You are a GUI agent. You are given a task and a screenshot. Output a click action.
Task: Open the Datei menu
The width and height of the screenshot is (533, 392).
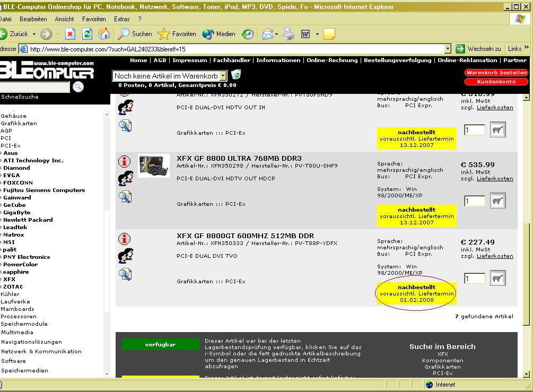pyautogui.click(x=6, y=19)
